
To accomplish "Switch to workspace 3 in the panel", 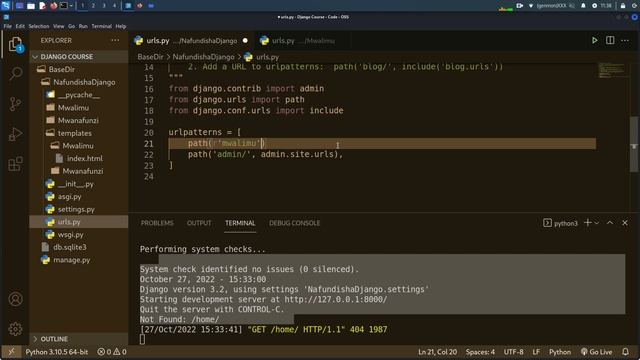I will point(104,6).
